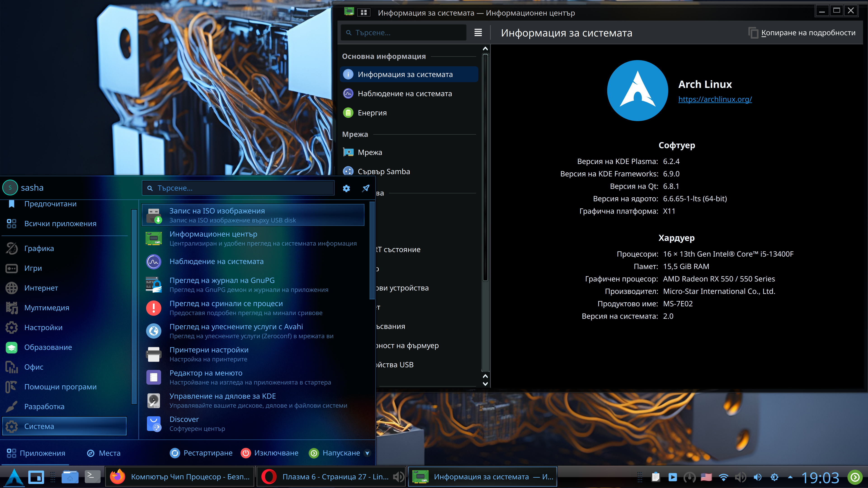Open the Интернет category
This screenshot has width=868, height=488.
[64, 288]
